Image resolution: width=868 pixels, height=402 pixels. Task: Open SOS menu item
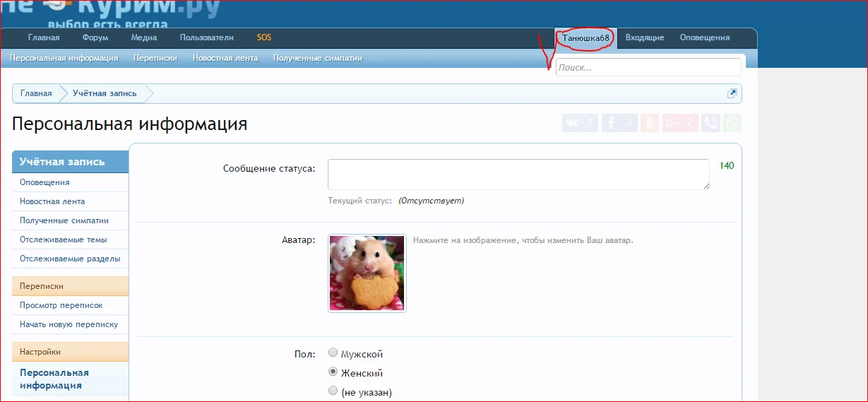pos(264,37)
